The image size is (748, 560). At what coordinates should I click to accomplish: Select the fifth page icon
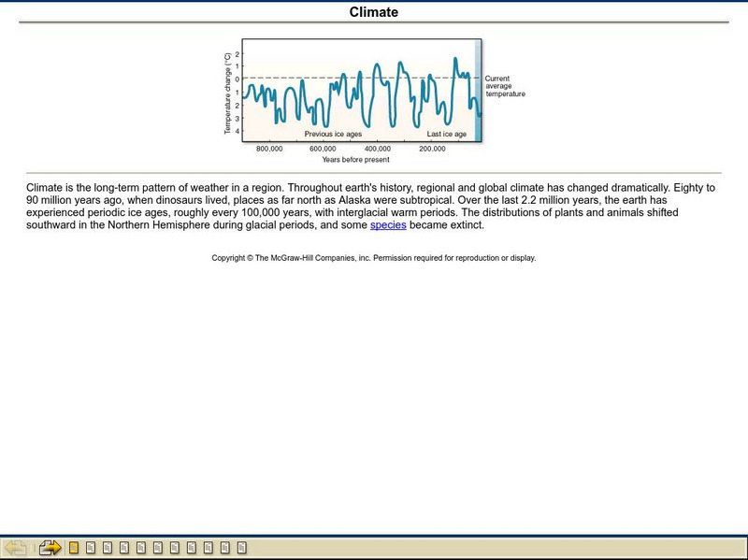coord(141,547)
